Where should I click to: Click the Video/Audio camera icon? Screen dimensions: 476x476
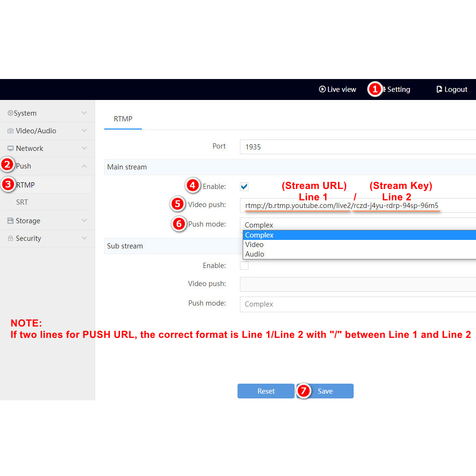10,131
